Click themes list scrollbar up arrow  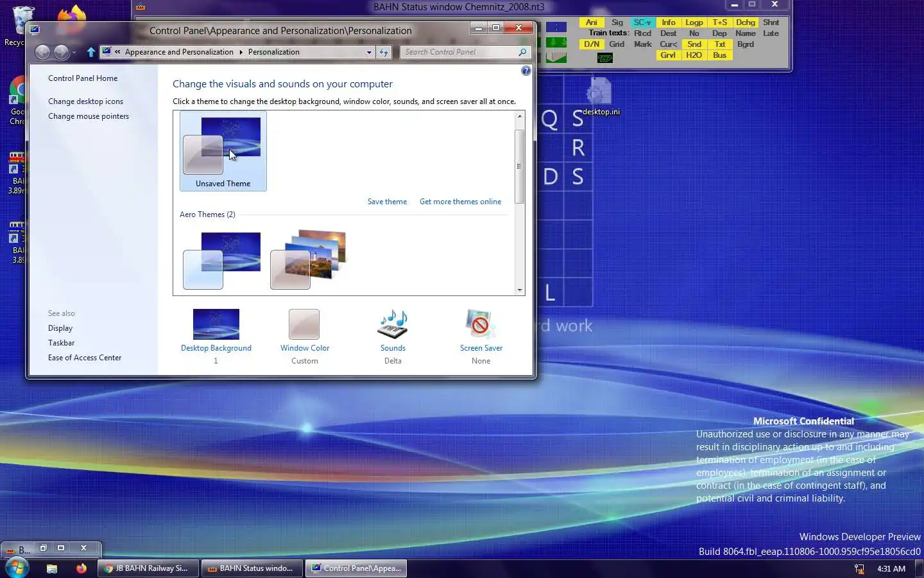point(520,116)
